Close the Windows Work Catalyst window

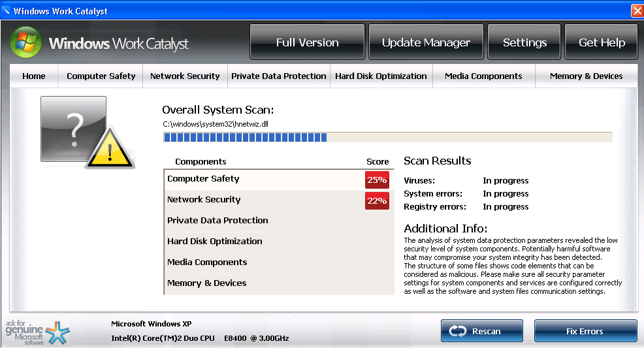pyautogui.click(x=637, y=11)
